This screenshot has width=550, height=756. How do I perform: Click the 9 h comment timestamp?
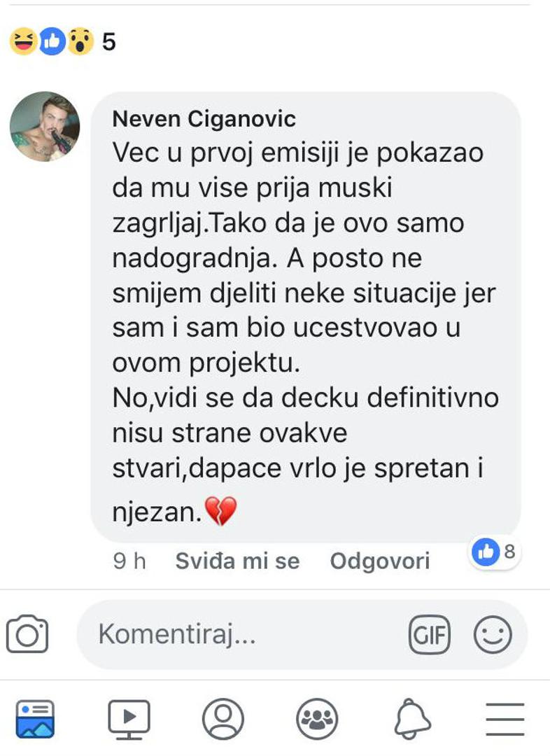click(x=129, y=561)
